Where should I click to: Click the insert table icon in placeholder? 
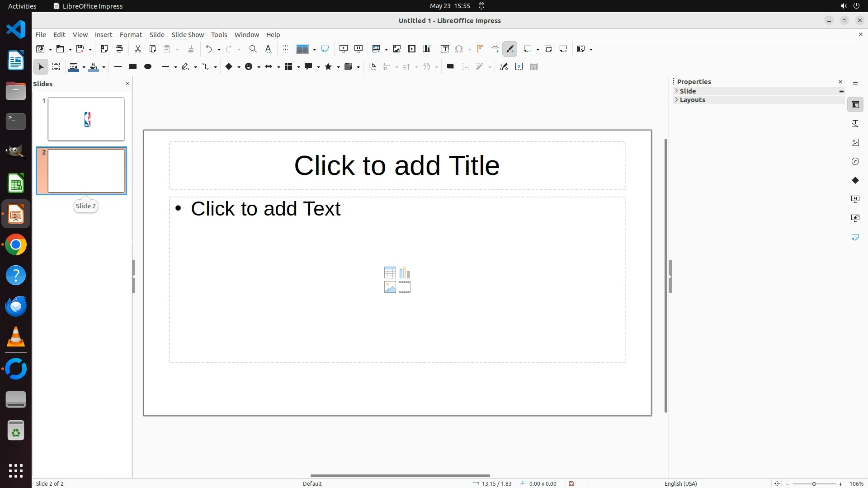pyautogui.click(x=390, y=272)
